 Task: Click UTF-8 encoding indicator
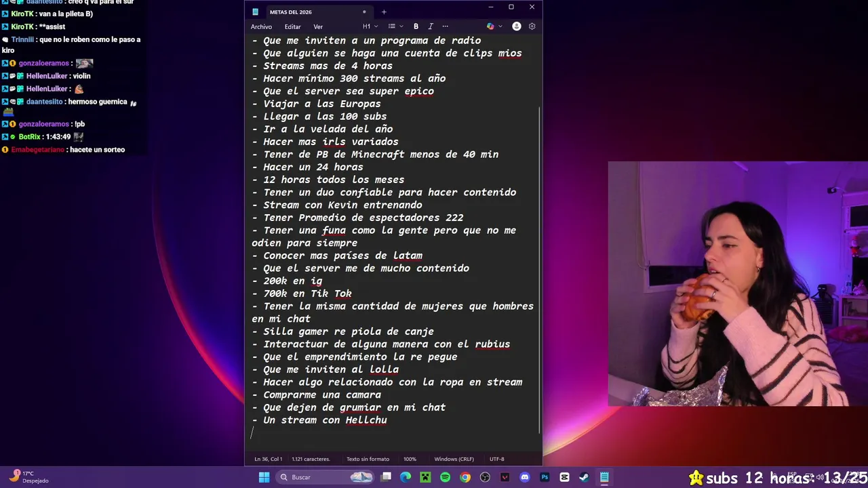pos(496,459)
